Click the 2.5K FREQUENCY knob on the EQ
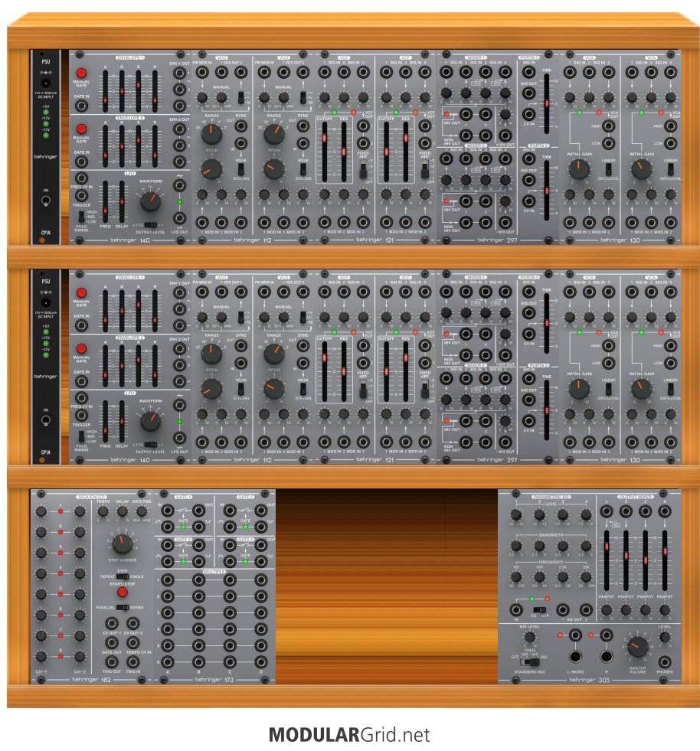Screen dimensions: 700x751 562,577
